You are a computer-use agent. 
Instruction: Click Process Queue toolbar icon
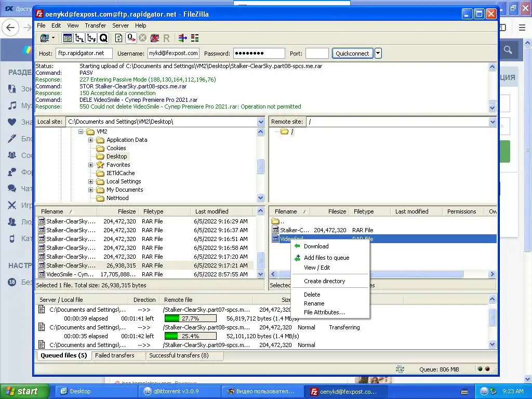pyautogui.click(x=131, y=38)
